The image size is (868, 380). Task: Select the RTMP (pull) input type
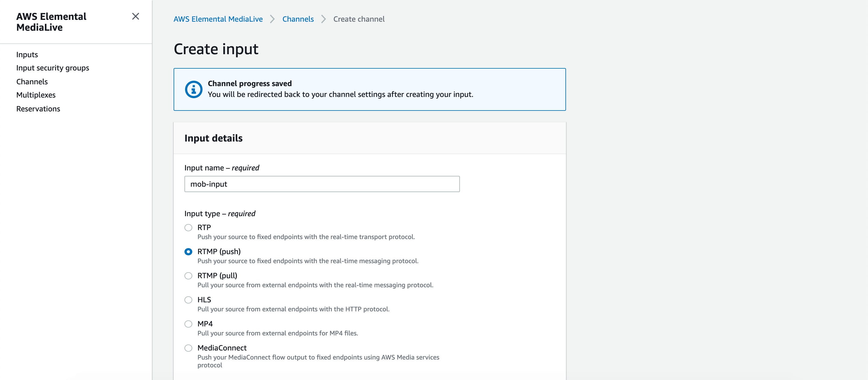coord(188,276)
